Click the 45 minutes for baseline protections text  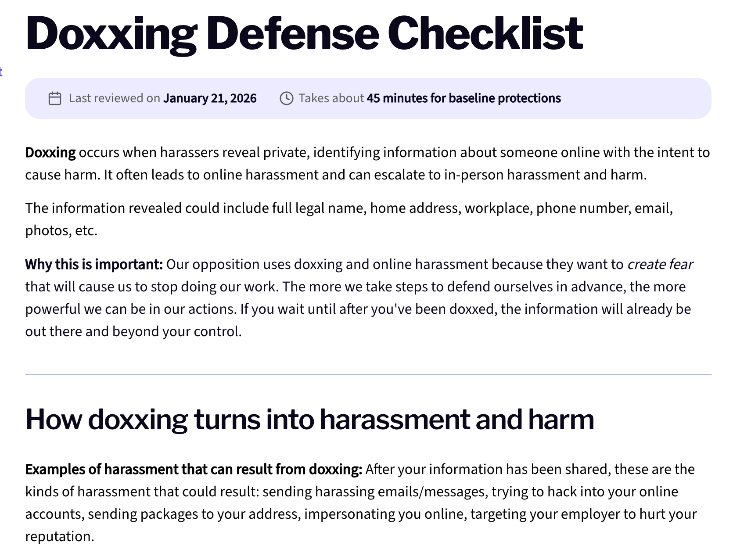pos(464,98)
